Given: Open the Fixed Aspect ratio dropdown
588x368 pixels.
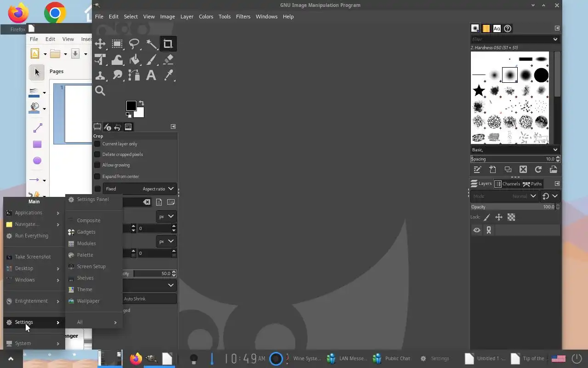Looking at the screenshot, I should pos(140,189).
